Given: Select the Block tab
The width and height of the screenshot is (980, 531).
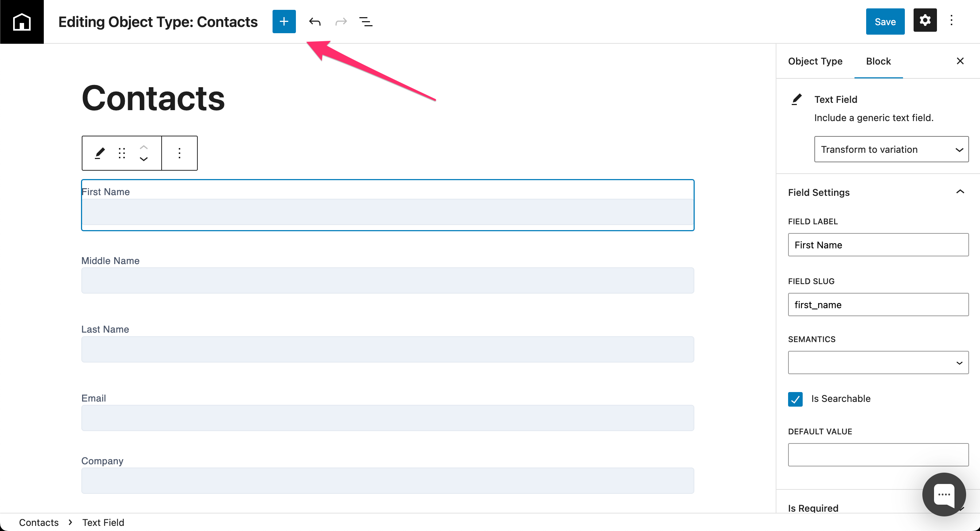Looking at the screenshot, I should click(878, 61).
